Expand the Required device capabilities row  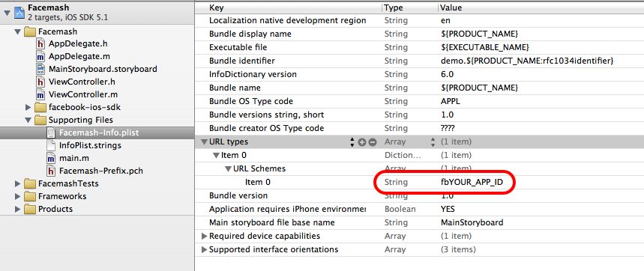204,236
